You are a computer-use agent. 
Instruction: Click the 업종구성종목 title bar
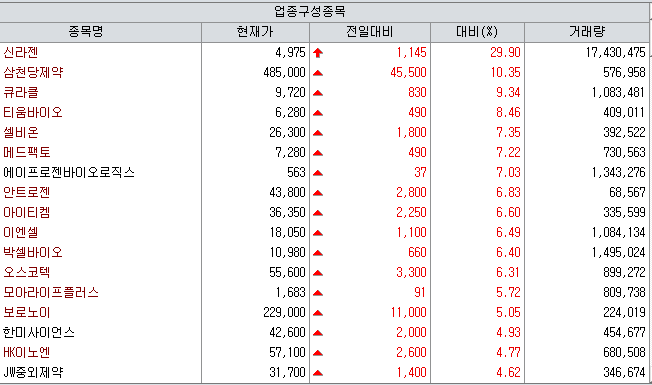[x=324, y=12]
